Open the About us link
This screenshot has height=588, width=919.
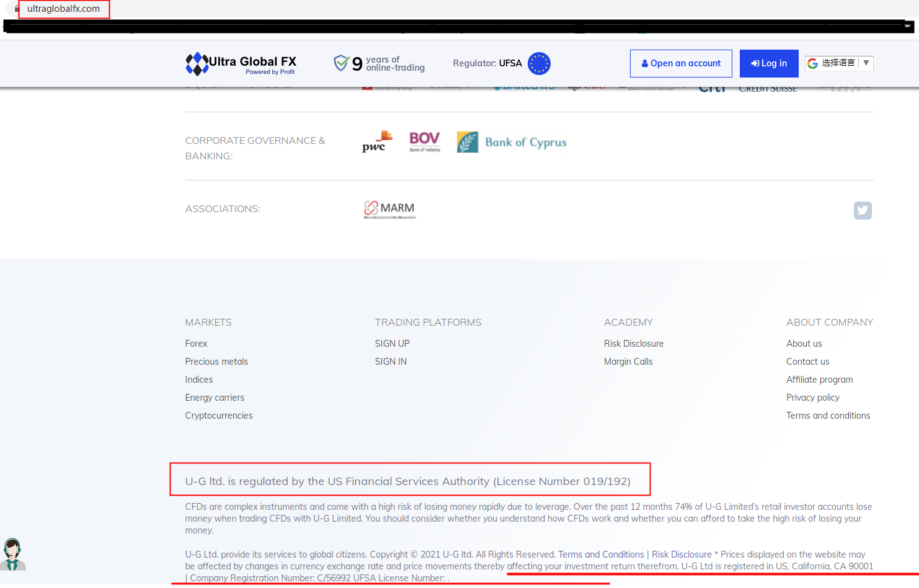(x=804, y=344)
